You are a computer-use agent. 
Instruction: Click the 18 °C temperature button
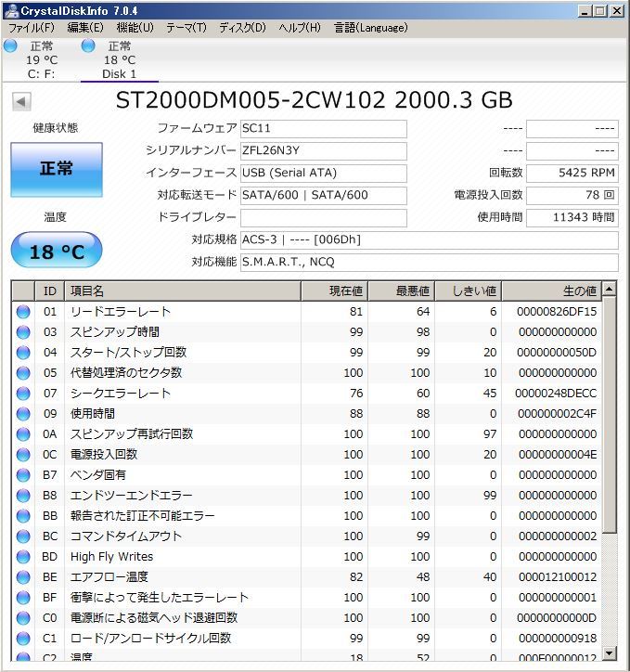coord(57,251)
